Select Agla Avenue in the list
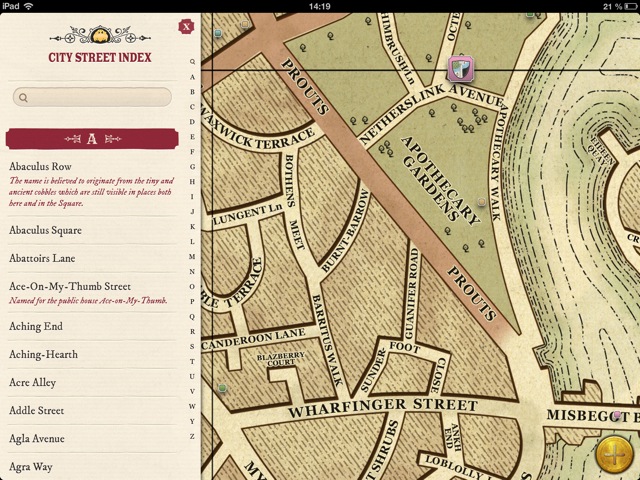The image size is (640, 480). [36, 438]
